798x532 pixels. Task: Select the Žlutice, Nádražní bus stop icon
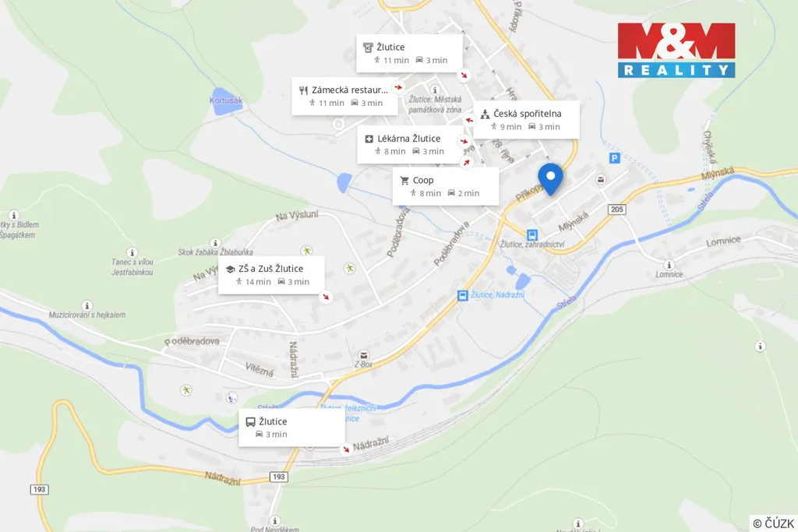point(462,295)
